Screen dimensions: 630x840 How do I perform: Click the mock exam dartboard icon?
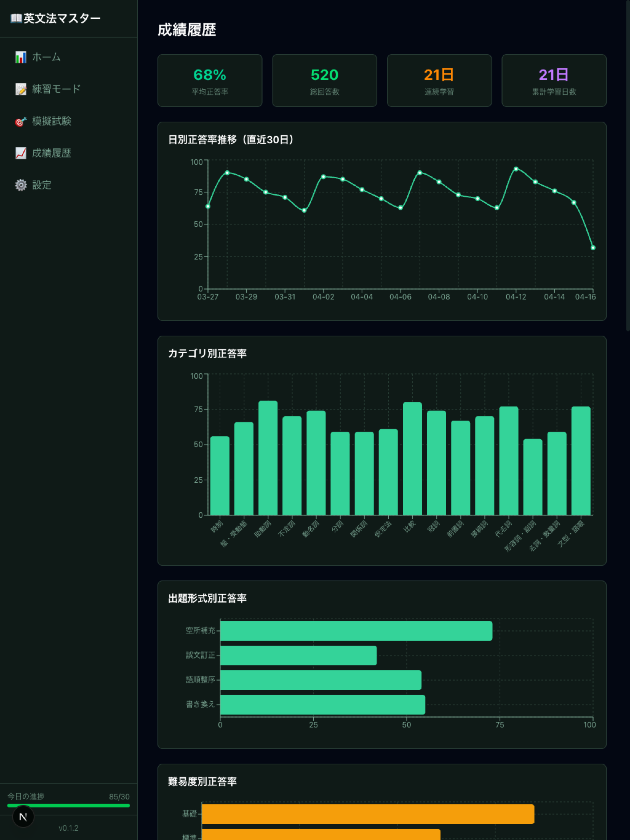click(x=21, y=121)
